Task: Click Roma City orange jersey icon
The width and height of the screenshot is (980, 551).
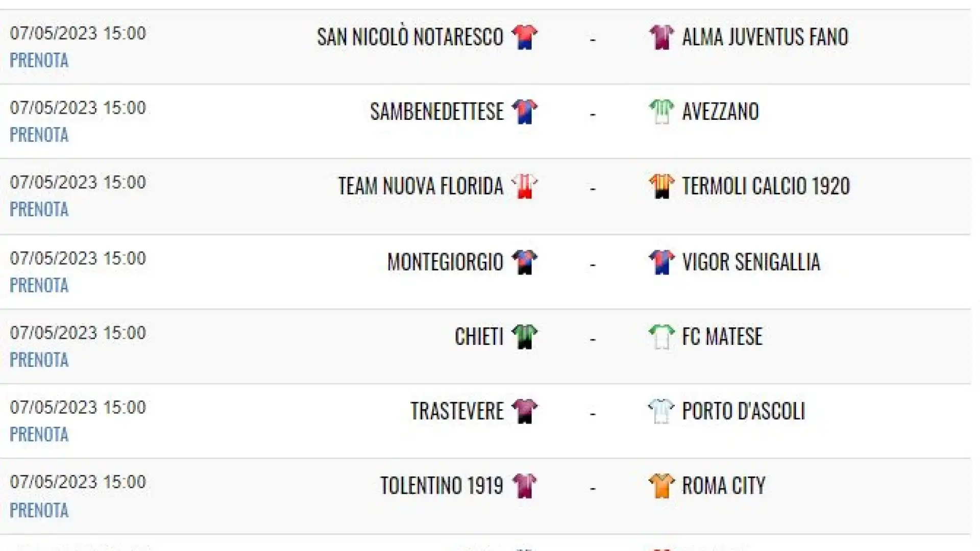Action: 661,486
